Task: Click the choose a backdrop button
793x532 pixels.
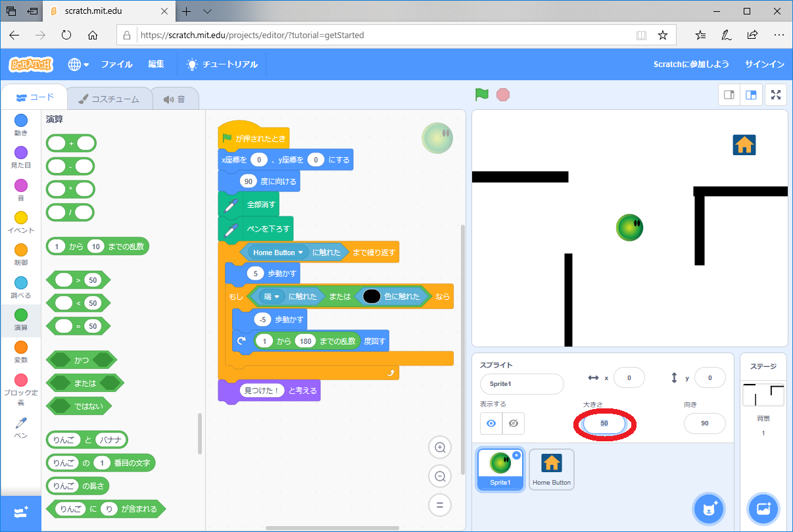Action: [x=763, y=508]
